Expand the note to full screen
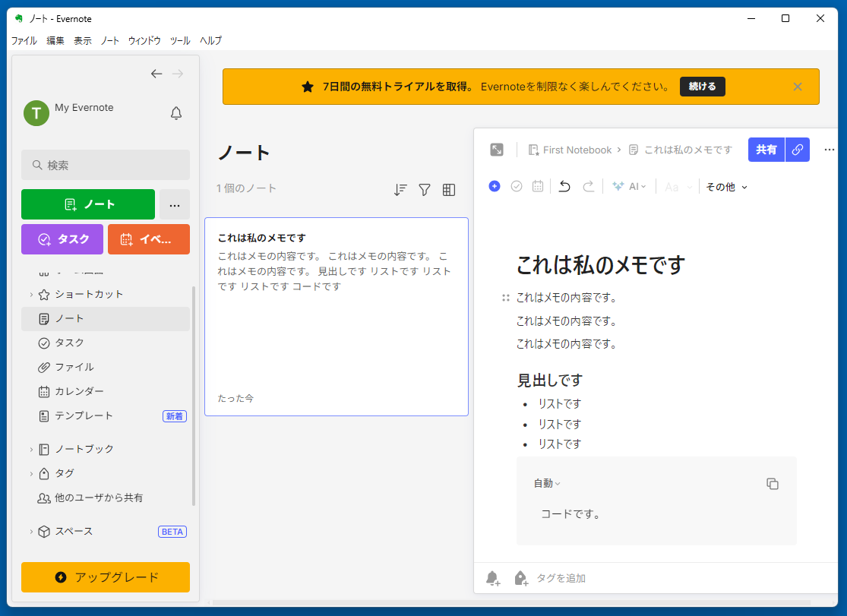 click(496, 150)
